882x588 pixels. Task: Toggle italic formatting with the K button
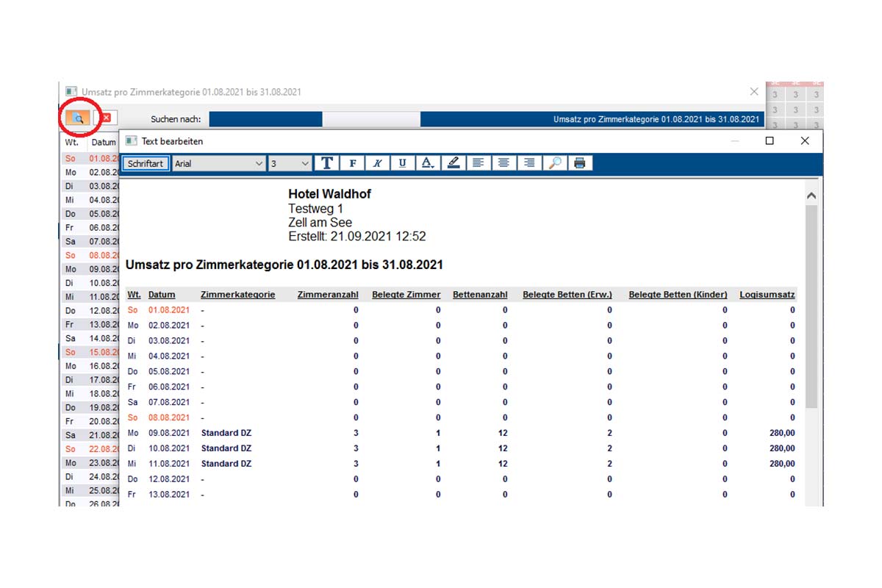[x=377, y=163]
